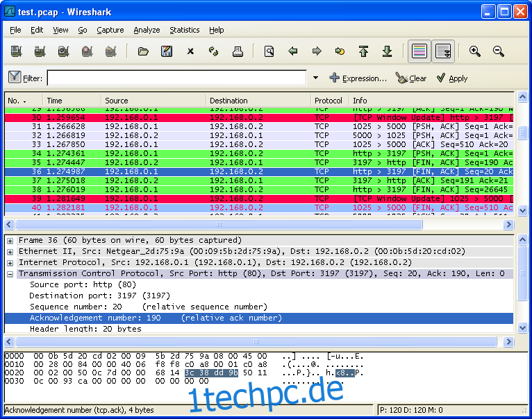The height and width of the screenshot is (419, 532).
Task: Open the Edit menu
Action: pyautogui.click(x=37, y=30)
